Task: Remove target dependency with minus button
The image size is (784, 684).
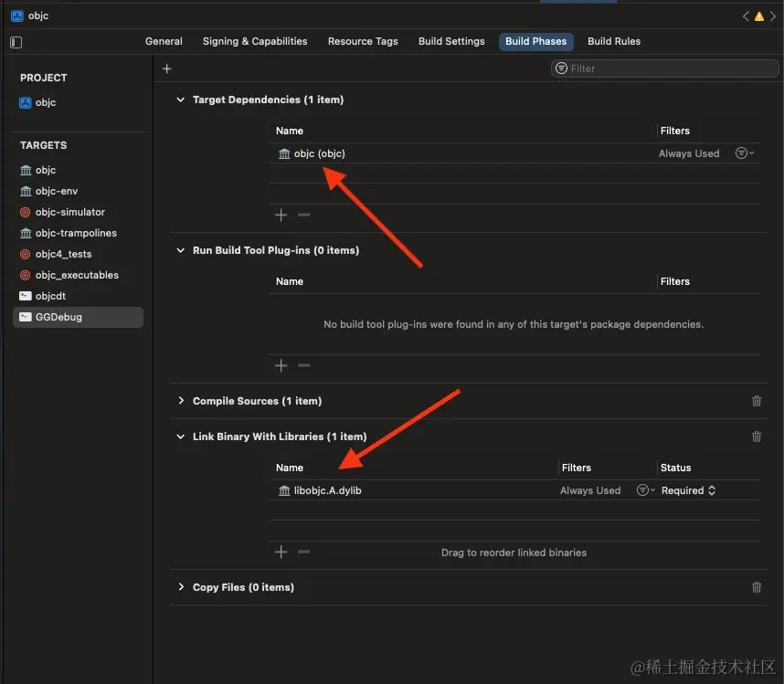Action: click(x=304, y=216)
